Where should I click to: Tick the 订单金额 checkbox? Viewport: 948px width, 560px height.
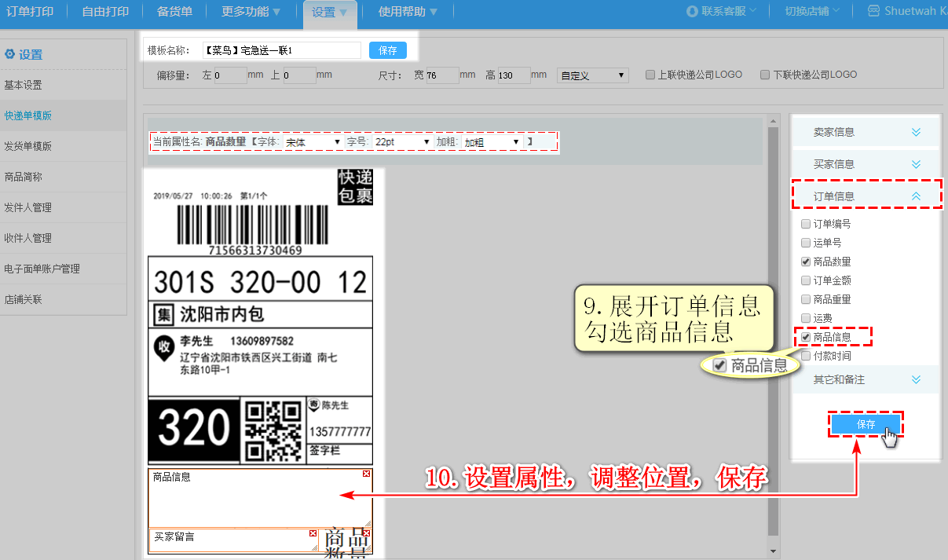point(805,280)
